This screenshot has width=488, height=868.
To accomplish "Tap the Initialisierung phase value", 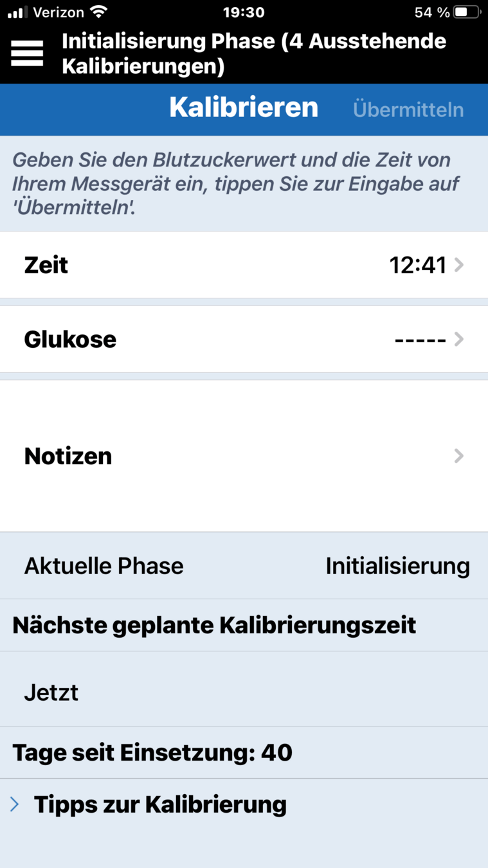I will 397,566.
